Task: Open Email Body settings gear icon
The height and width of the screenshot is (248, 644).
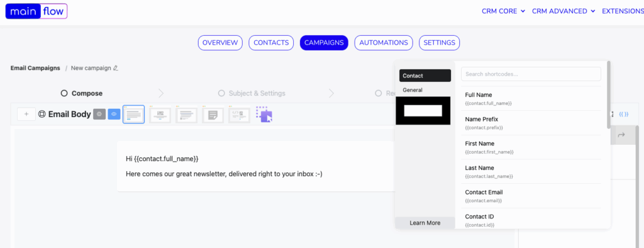Action: coord(99,115)
